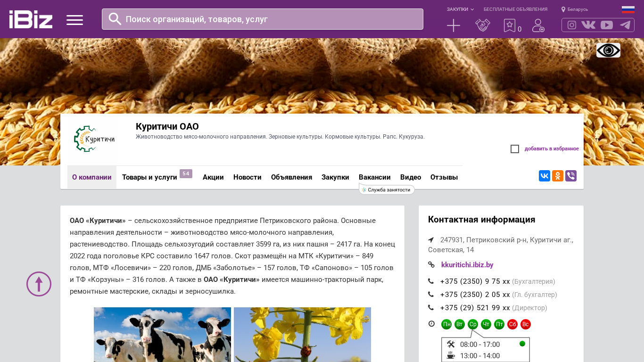This screenshot has width=644, height=362.
Task: Open the hamburger menu
Action: (x=74, y=20)
